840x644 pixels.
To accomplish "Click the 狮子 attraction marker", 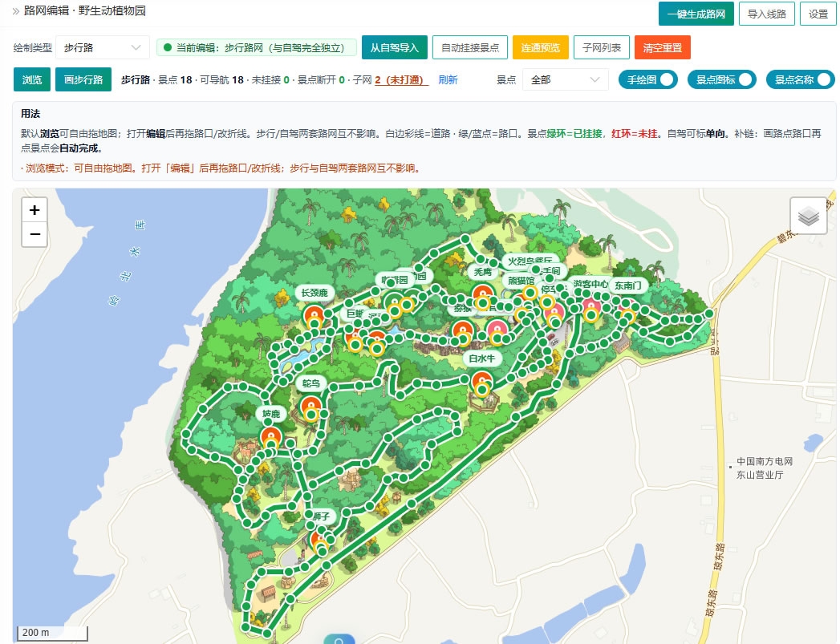I will (x=320, y=540).
